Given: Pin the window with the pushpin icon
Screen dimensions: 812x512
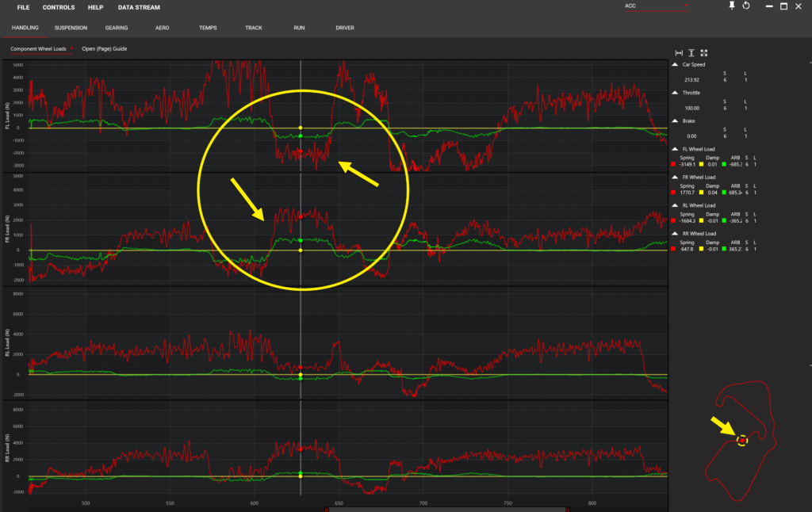Looking at the screenshot, I should click(732, 6).
